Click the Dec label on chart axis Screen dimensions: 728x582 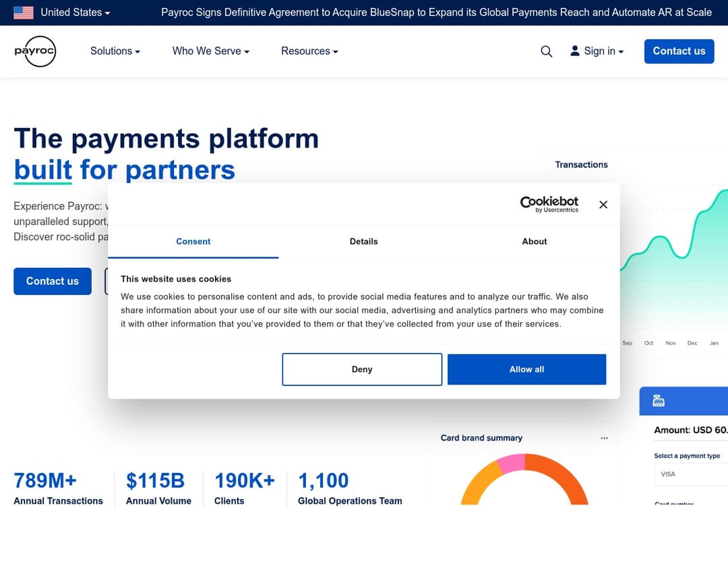(692, 343)
